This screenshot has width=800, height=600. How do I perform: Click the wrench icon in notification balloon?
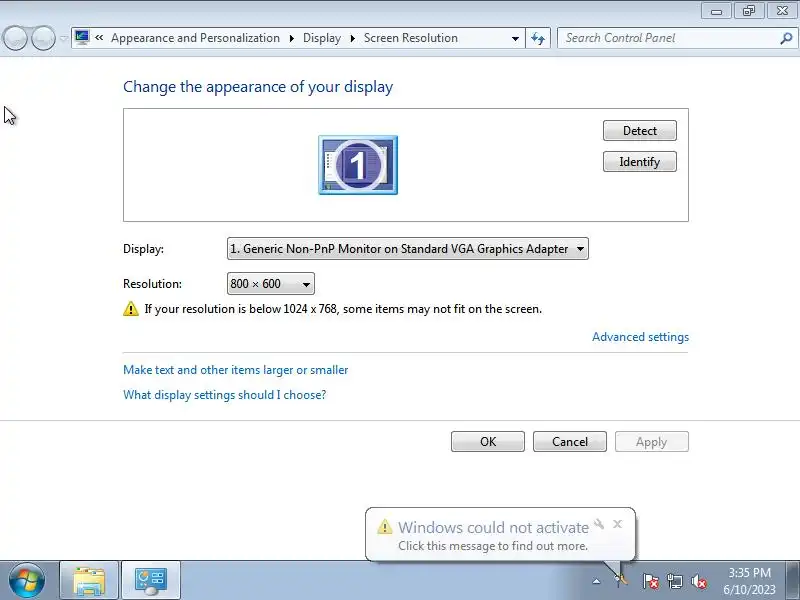click(x=599, y=524)
